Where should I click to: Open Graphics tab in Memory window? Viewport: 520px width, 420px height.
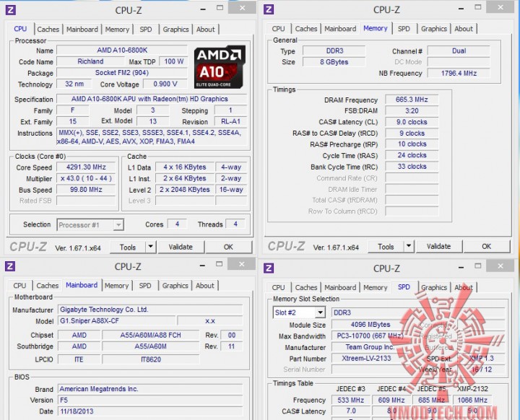coord(434,29)
